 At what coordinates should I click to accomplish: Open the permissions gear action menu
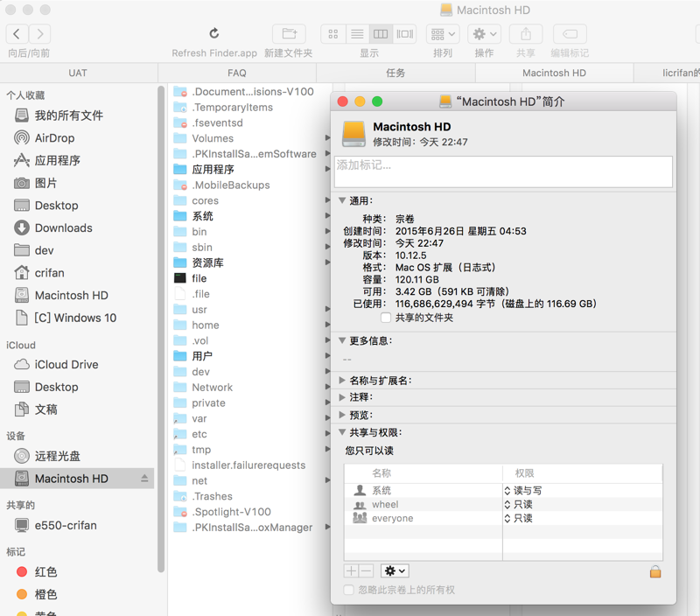pos(395,570)
